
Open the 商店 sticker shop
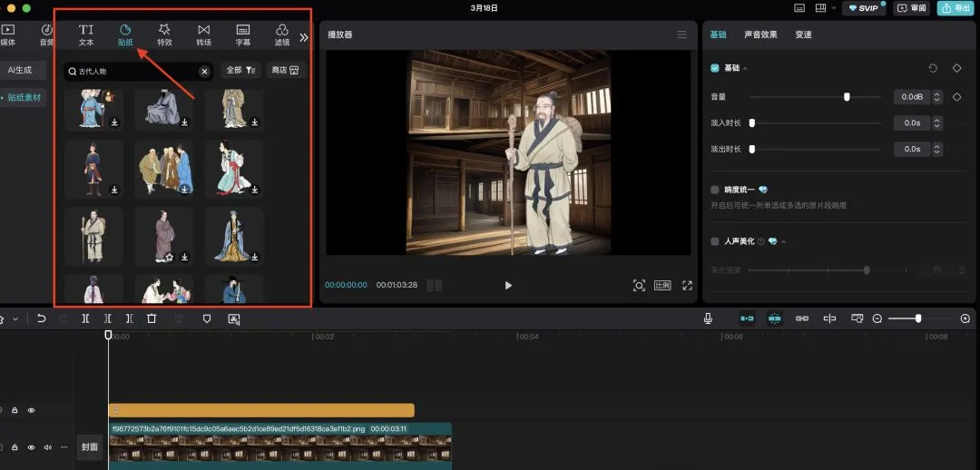point(285,71)
